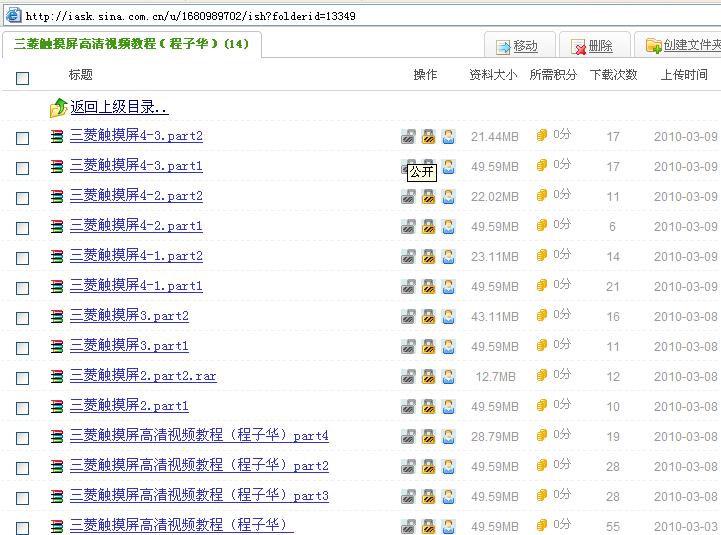The height and width of the screenshot is (535, 721).
Task: Click the gray chain icon for 三菱触摸屏4-1.part1
Action: pyautogui.click(x=408, y=287)
